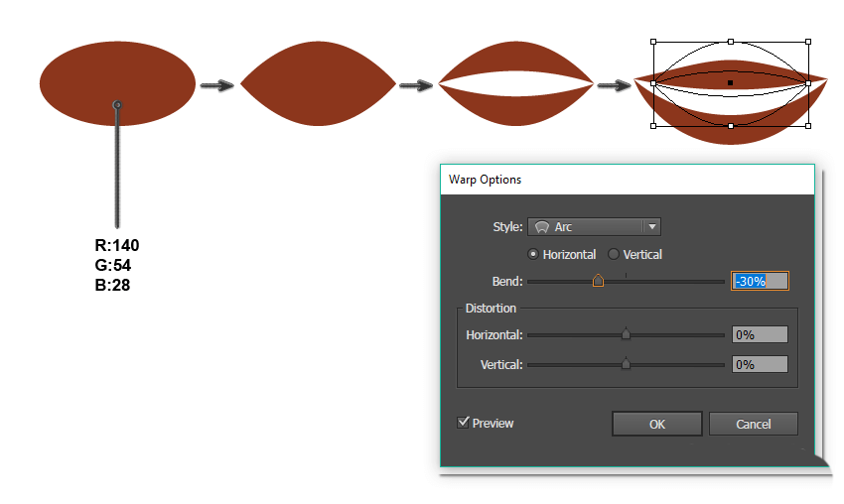Click the Bend percentage input field
The image size is (844, 504).
click(760, 282)
